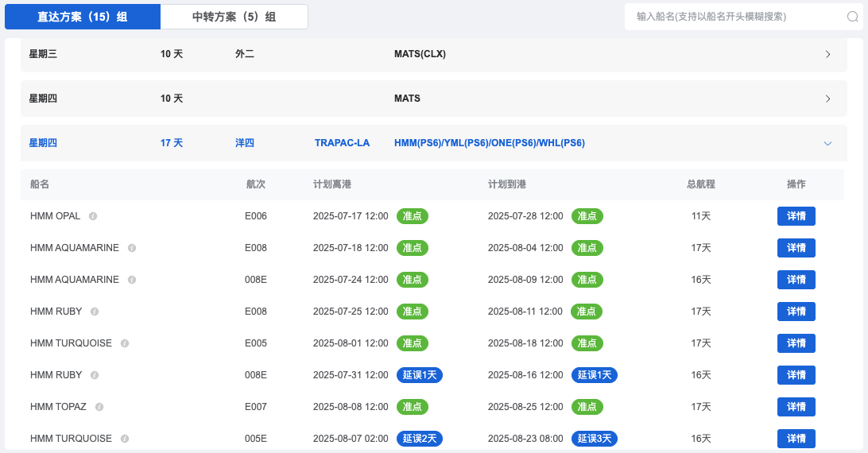Click 延误1天 arrival badge for HMM RUBY
This screenshot has height=453, width=868.
click(x=594, y=375)
